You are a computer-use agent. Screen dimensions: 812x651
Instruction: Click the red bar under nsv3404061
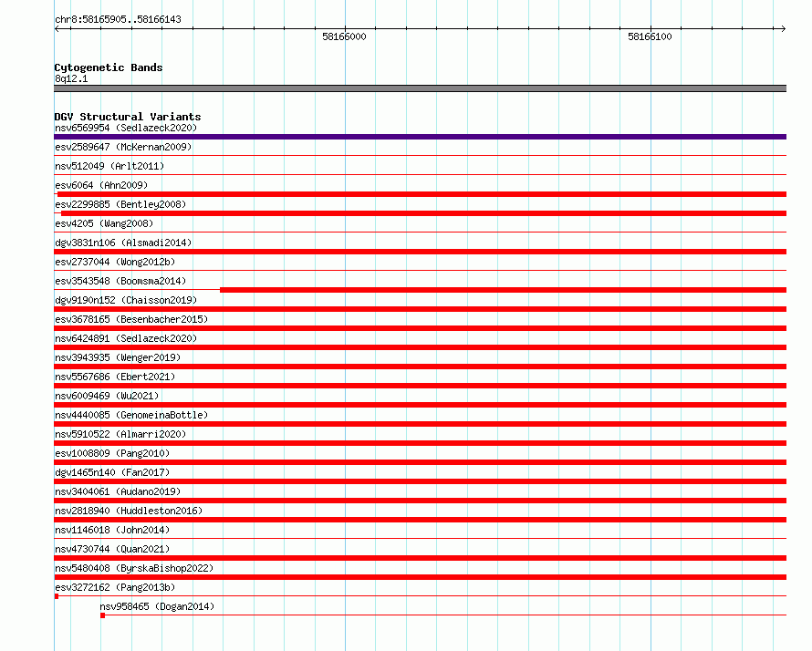[x=420, y=501]
